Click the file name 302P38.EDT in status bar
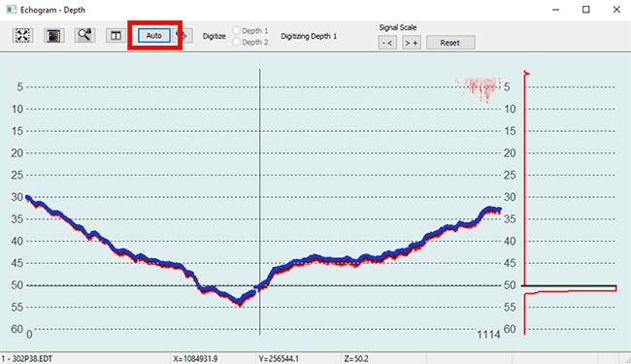 tap(32, 359)
